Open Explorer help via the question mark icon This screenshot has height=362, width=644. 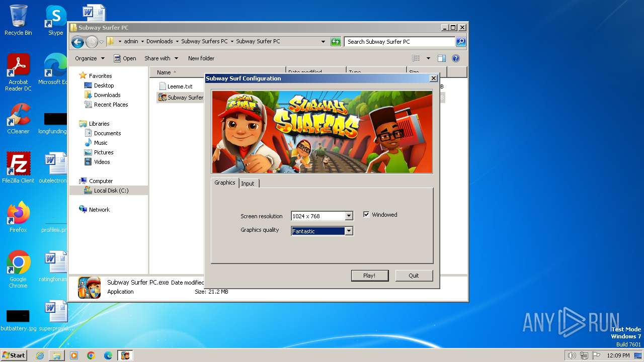pyautogui.click(x=456, y=58)
